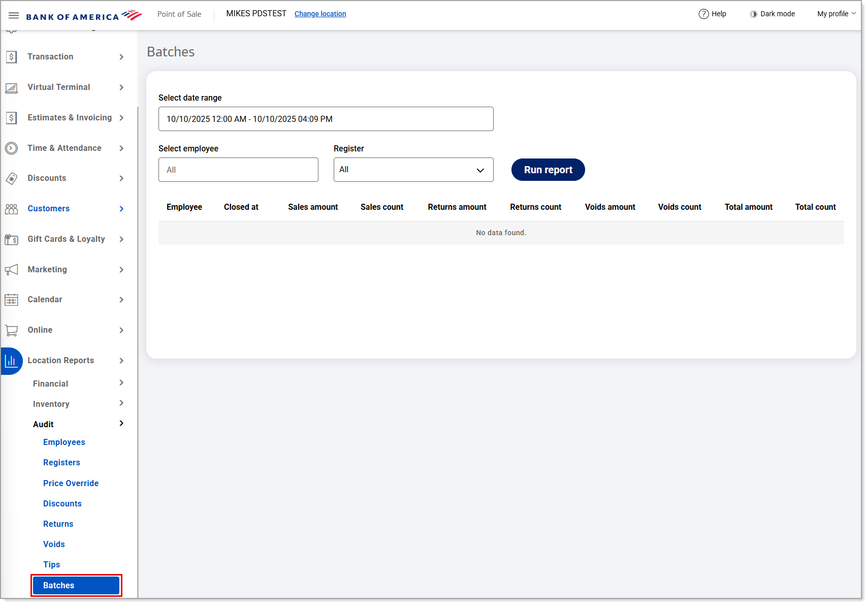Open the Price Override audit report
Image resolution: width=868 pixels, height=605 pixels.
pyautogui.click(x=71, y=483)
